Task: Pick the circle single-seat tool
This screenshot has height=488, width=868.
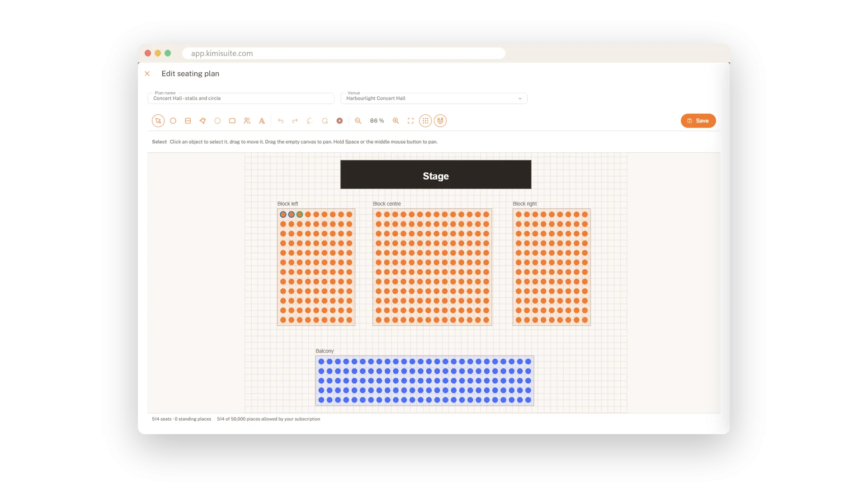Action: tap(173, 121)
